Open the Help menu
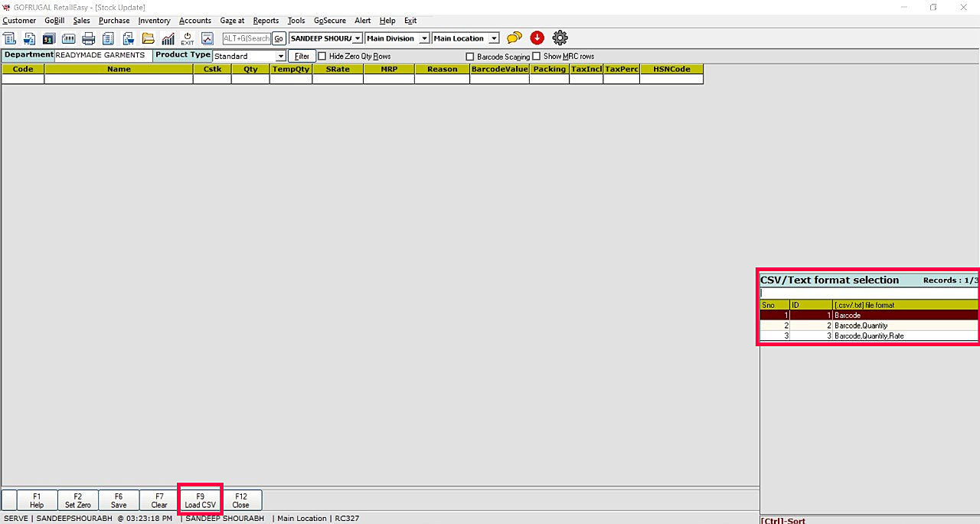980x524 pixels. (387, 21)
